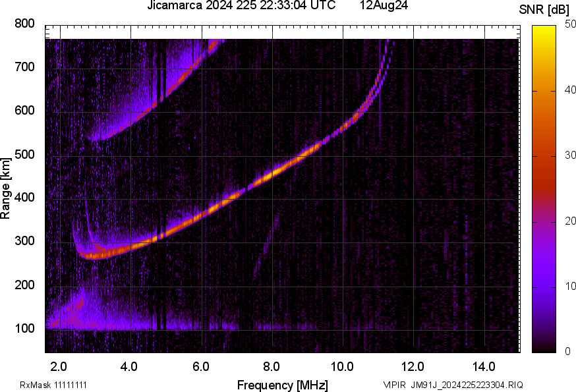Click the x-axis tick label '12.0'

413,366
